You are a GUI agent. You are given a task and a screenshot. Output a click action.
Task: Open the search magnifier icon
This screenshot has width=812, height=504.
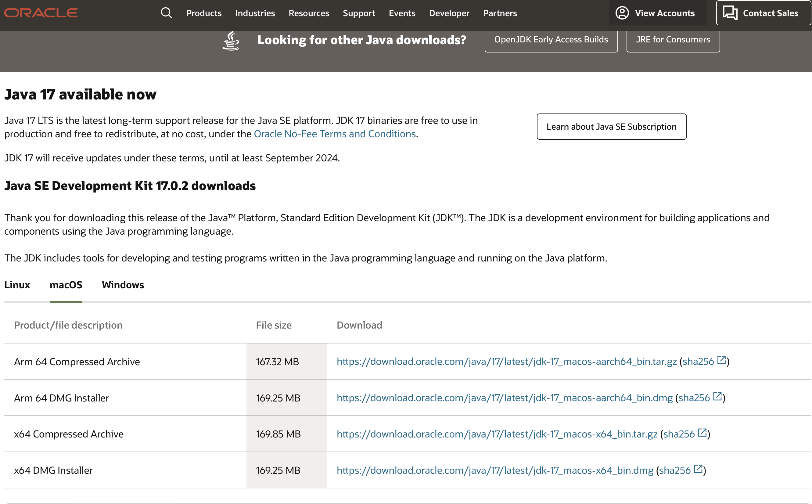coord(166,13)
